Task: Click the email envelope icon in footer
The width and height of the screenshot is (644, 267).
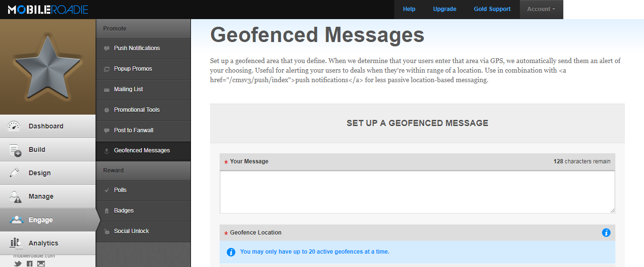Action: (41, 264)
